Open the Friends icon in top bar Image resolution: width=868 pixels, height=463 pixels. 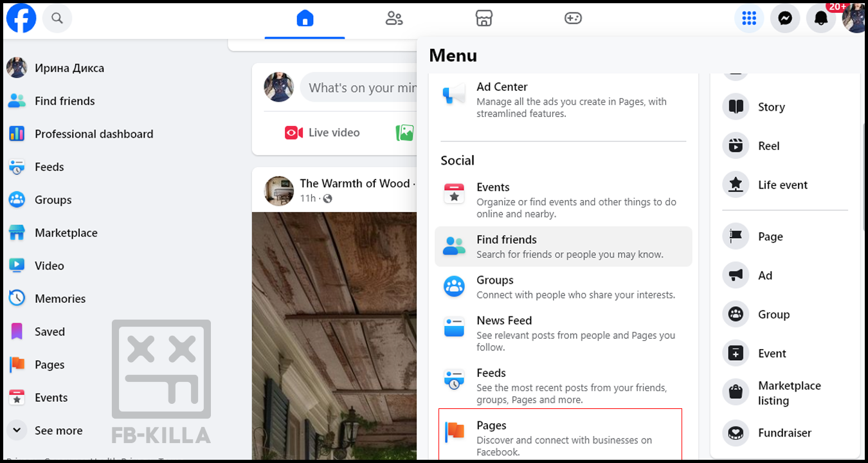(x=394, y=19)
